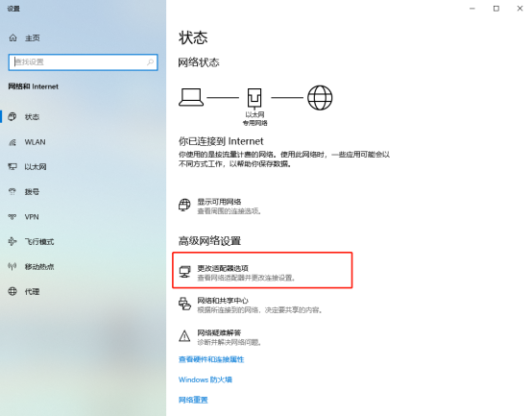Click the 网络和共享中心 printer-style icon
This screenshot has width=532, height=416.
pos(184,304)
